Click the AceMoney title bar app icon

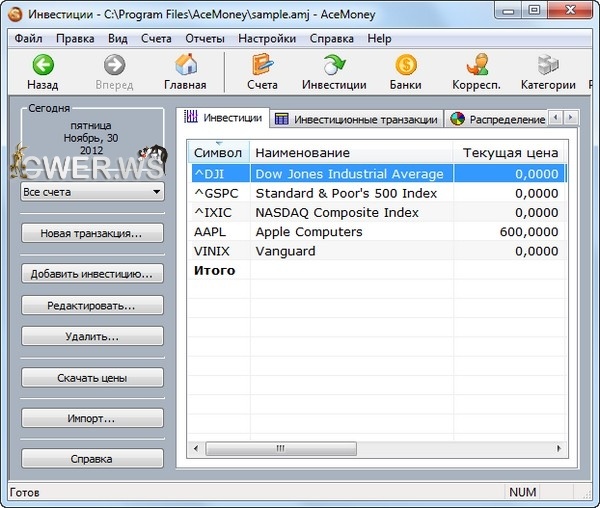[x=14, y=14]
